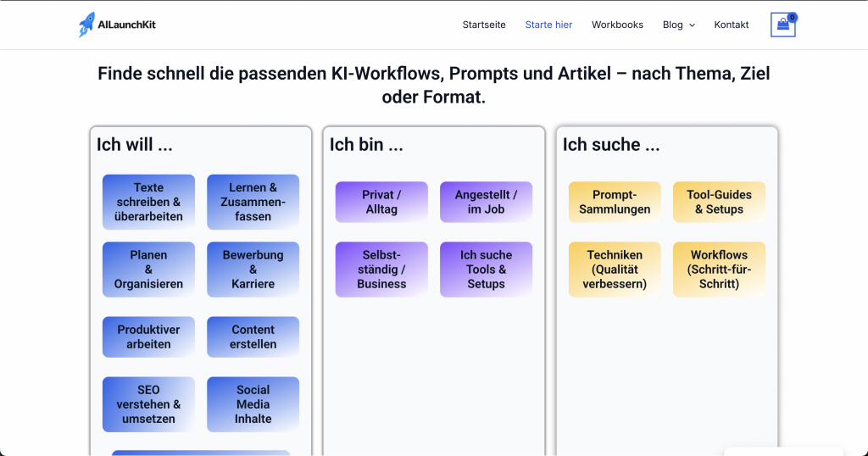Open SEO verstehen & umsetzen tile
Image resolution: width=868 pixels, height=456 pixels.
[x=148, y=404]
